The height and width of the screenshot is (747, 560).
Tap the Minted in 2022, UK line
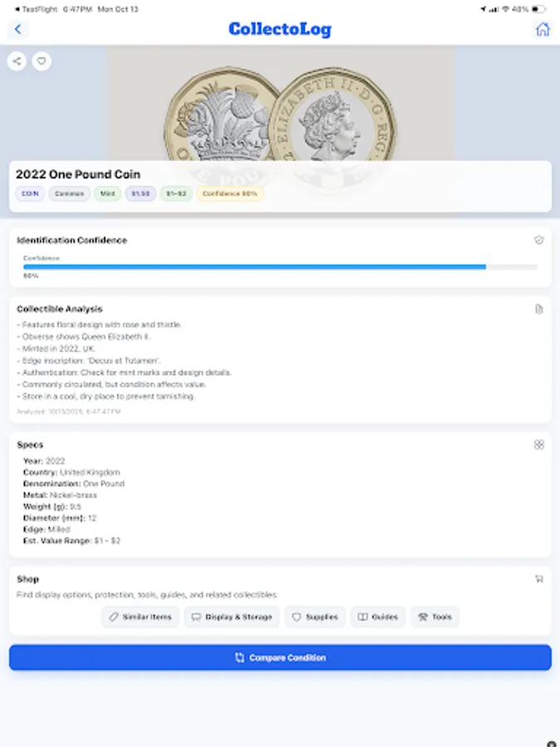click(x=56, y=349)
